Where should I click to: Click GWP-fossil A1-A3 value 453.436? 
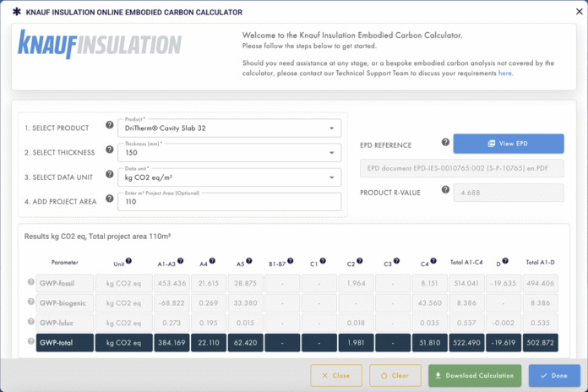[x=171, y=283]
